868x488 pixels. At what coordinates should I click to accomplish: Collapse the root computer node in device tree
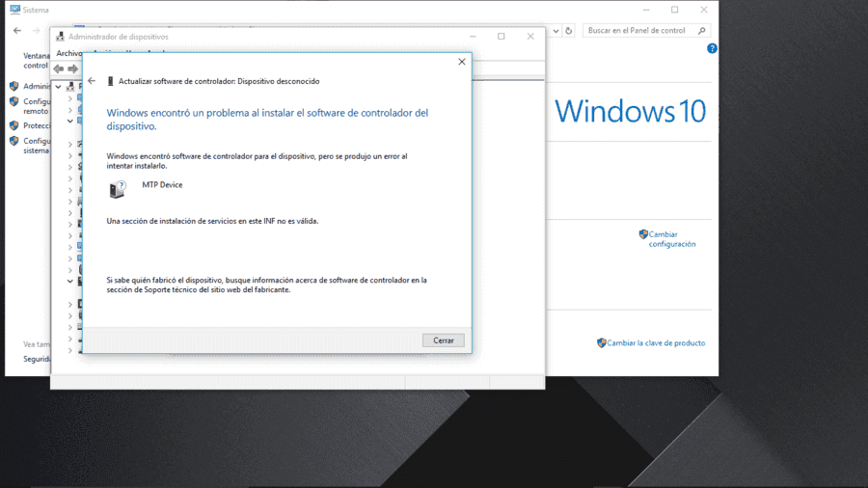(58, 86)
